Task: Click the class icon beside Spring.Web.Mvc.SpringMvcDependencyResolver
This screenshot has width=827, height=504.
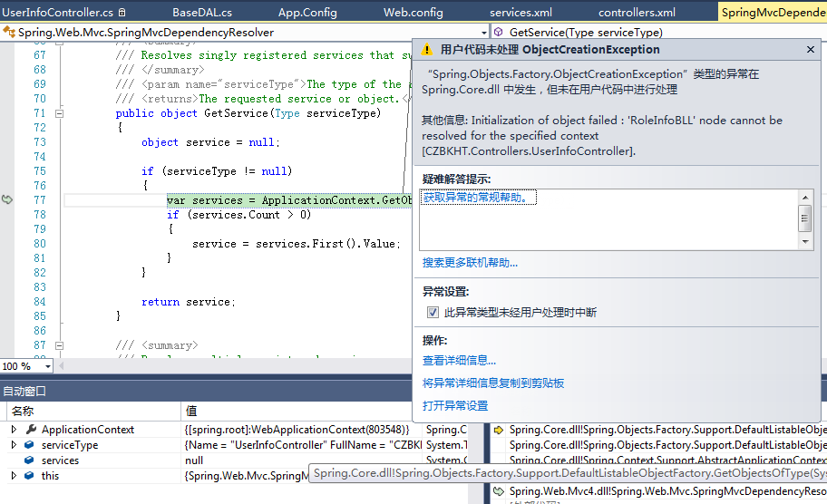Action: (10, 32)
